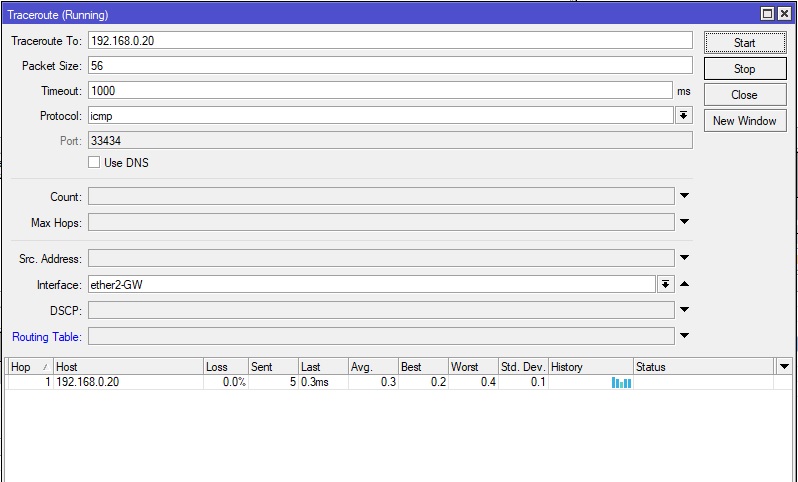Sort by the History column header
The width and height of the screenshot is (798, 482).
click(x=591, y=366)
